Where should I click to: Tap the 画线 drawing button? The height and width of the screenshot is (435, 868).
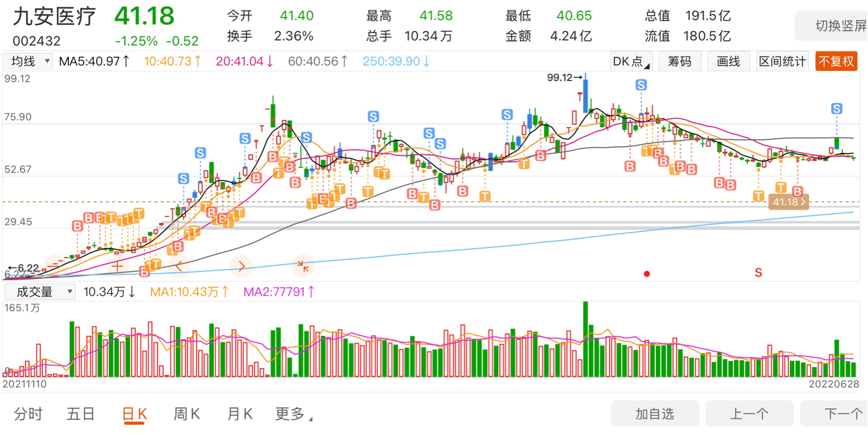(728, 61)
